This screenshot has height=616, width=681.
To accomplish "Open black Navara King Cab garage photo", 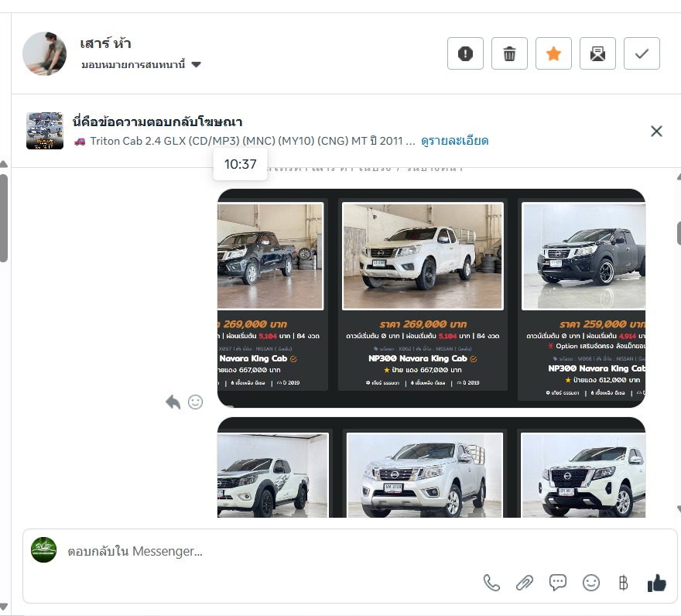I will (x=270, y=256).
